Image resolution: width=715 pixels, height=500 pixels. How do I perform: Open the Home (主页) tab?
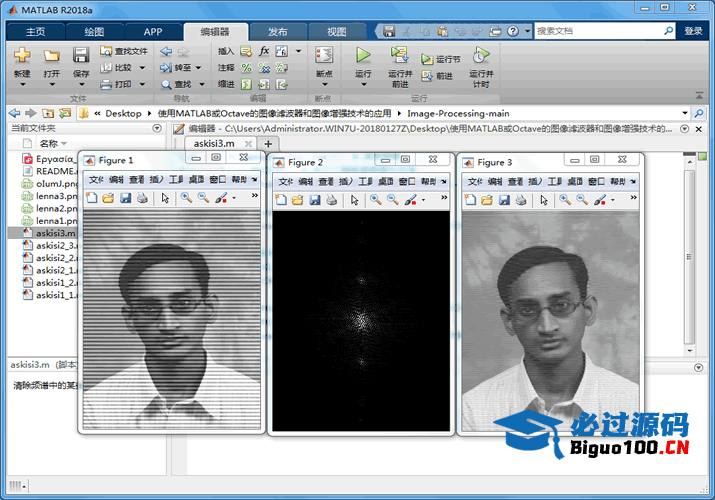point(36,31)
